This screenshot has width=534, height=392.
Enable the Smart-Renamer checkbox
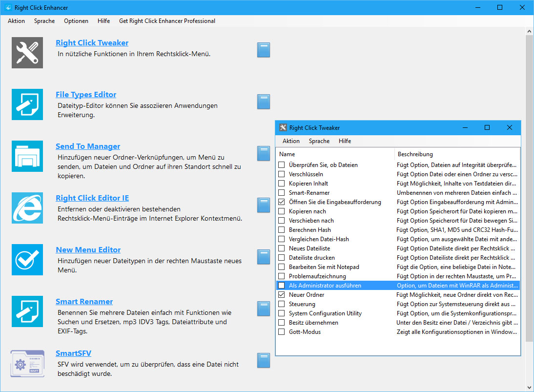coord(281,193)
